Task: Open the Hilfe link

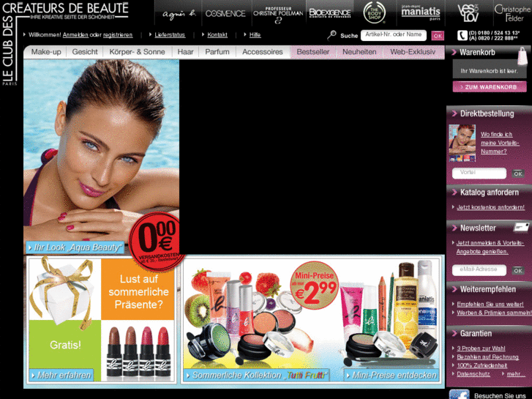Action: coord(255,34)
